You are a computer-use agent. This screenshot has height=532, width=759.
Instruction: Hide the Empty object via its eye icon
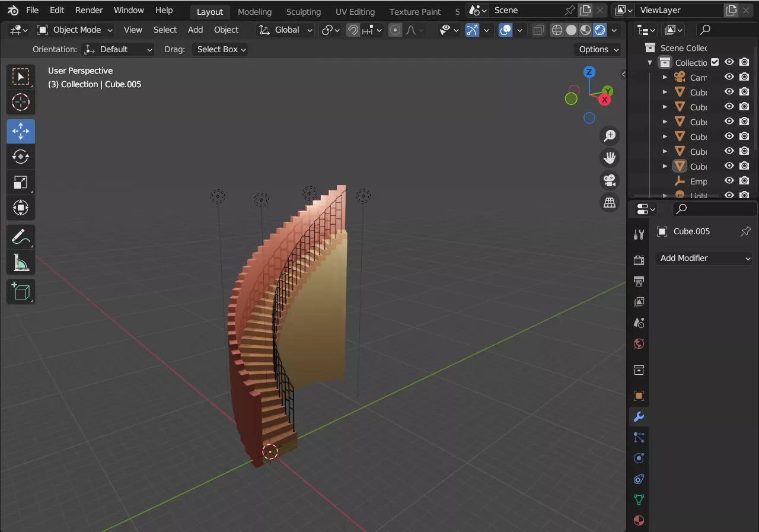coord(729,181)
